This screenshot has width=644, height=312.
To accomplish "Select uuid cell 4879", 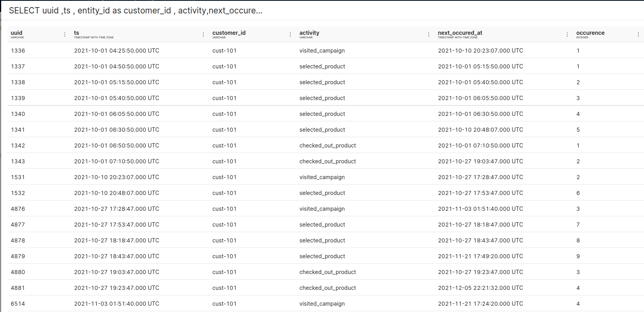I will pyautogui.click(x=18, y=256).
